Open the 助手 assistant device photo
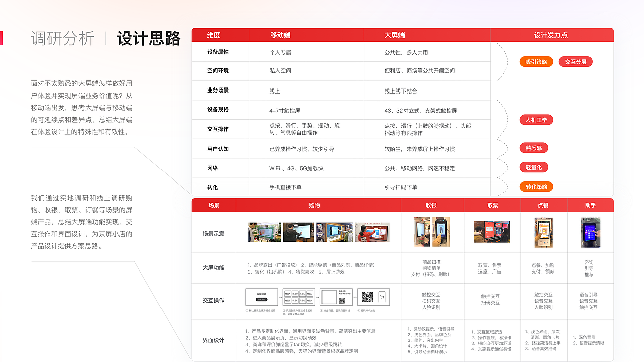This screenshot has width=644, height=362. (590, 232)
